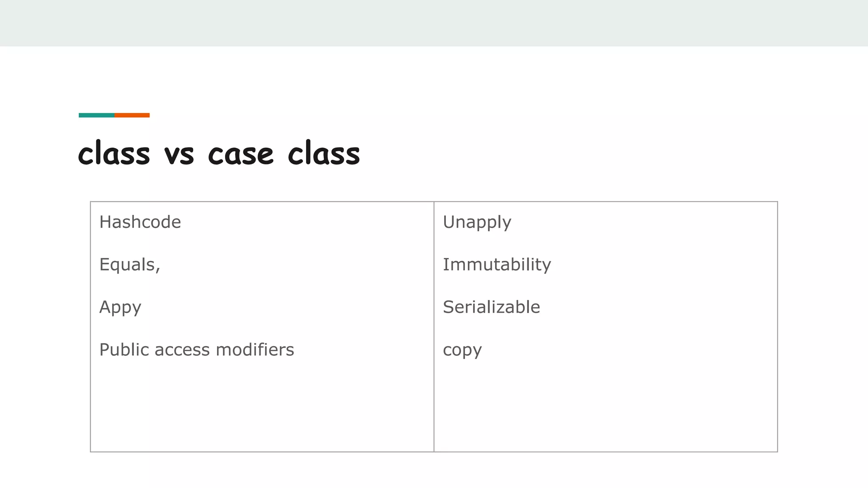Select the Unapply text in right column
Screen dimensions: 868x488
pyautogui.click(x=477, y=223)
